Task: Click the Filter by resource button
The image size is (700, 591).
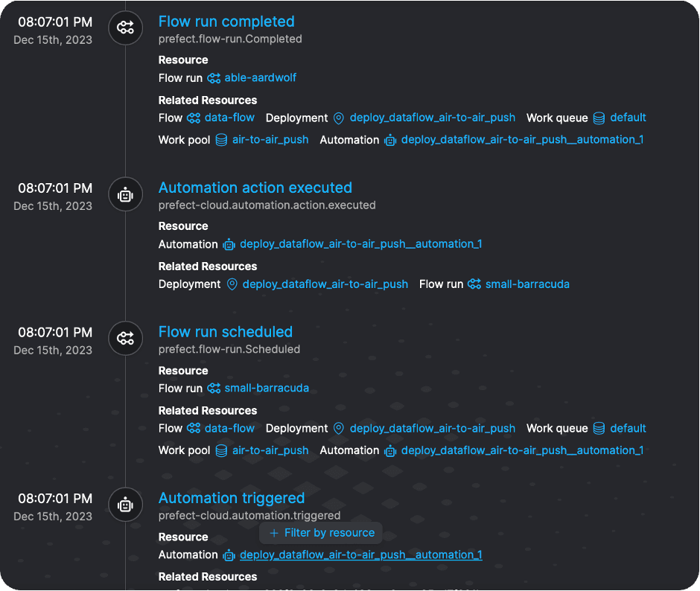Action: [321, 533]
